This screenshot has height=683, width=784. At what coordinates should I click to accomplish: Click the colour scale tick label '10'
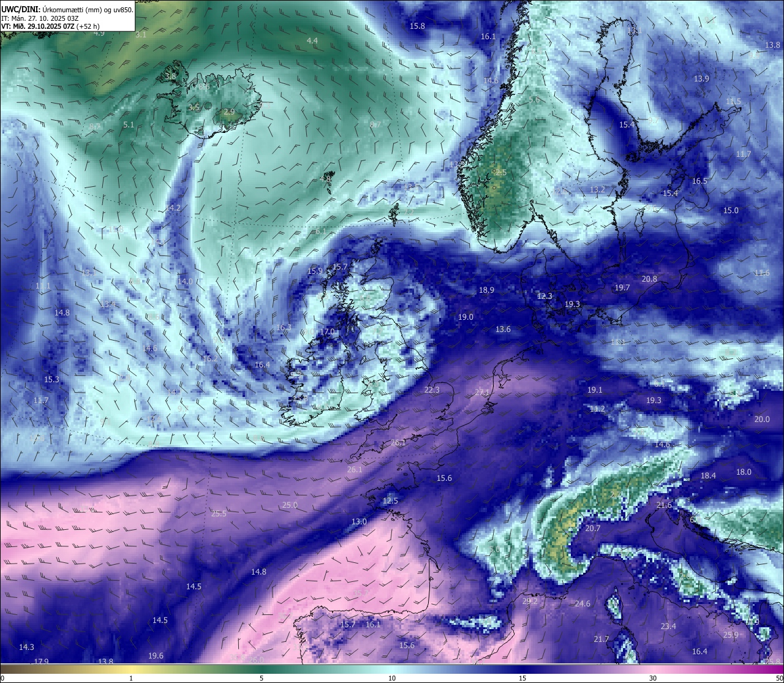(392, 678)
